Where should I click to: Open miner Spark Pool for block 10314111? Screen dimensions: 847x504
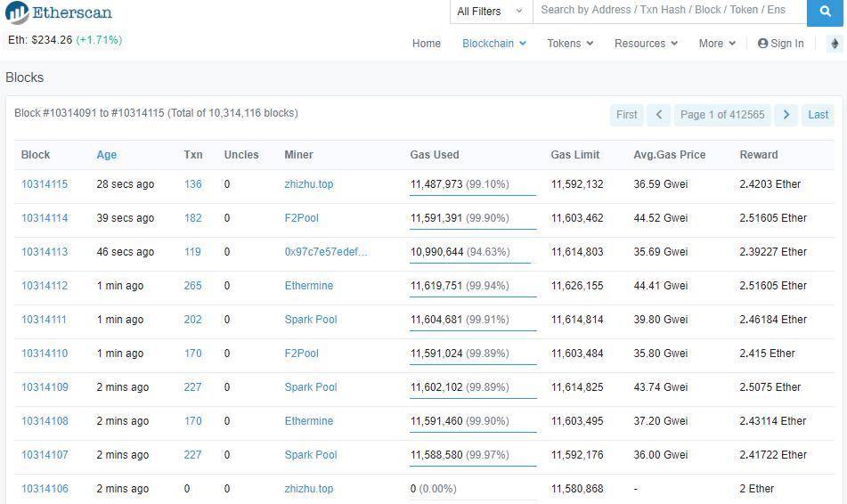point(311,320)
